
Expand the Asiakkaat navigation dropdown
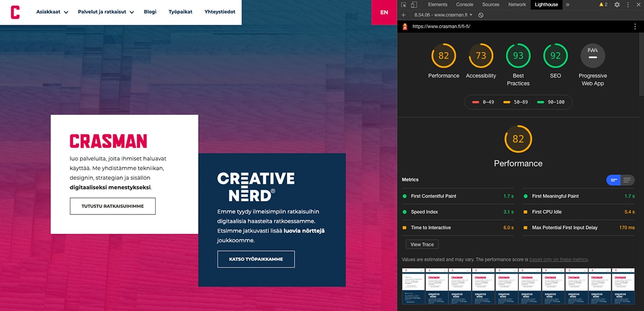[x=52, y=12]
